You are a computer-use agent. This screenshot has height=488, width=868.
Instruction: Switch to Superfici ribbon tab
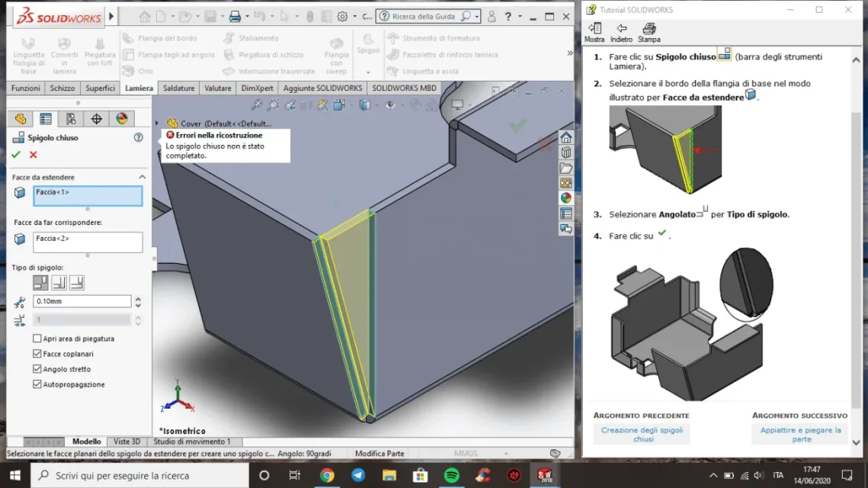point(100,88)
